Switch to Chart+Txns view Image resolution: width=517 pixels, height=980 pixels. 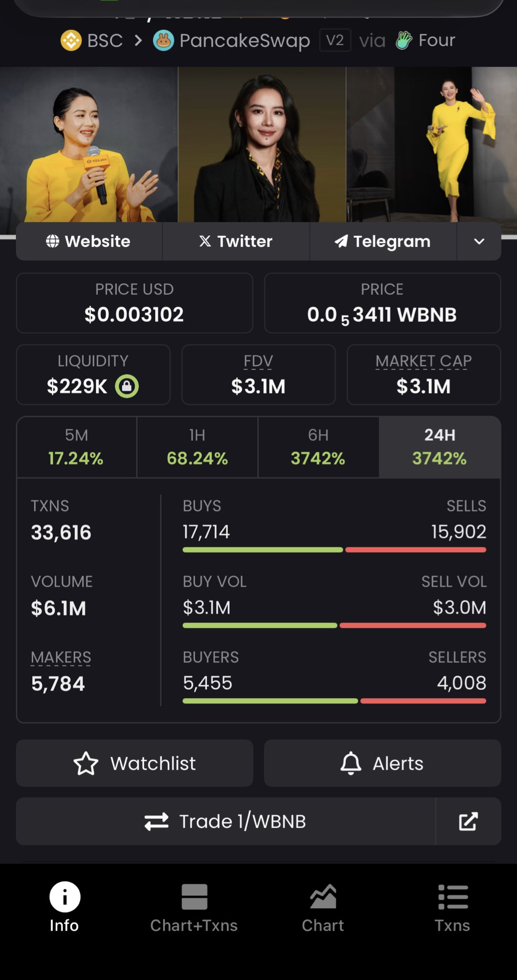[x=194, y=906]
